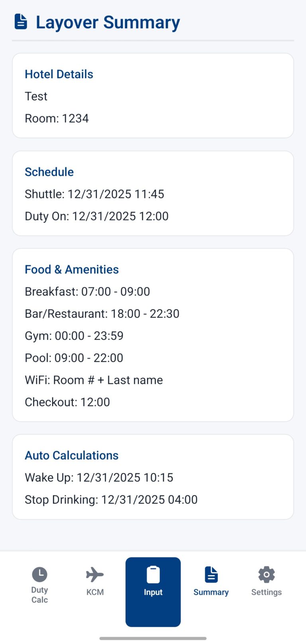Tap the home indicator bar at bottom
Image resolution: width=306 pixels, height=644 pixels.
[x=153, y=638]
